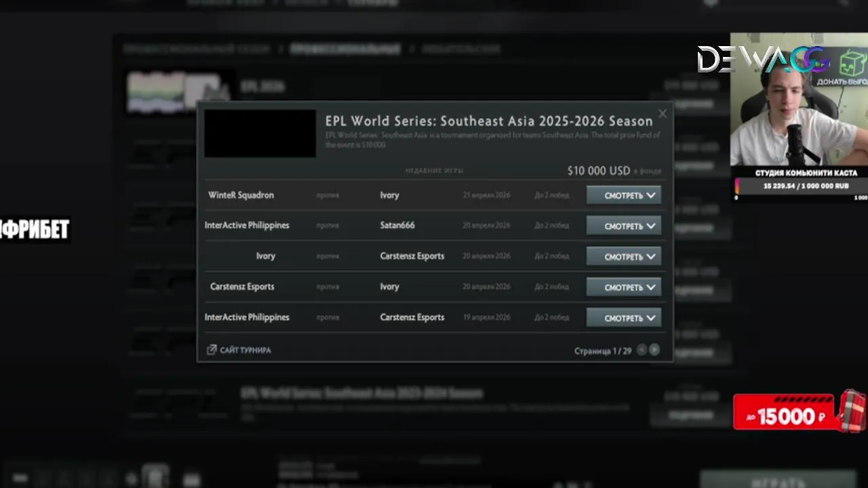The image size is (868, 488).
Task: Open watch menu for WinteR Squadron match
Action: [x=623, y=195]
